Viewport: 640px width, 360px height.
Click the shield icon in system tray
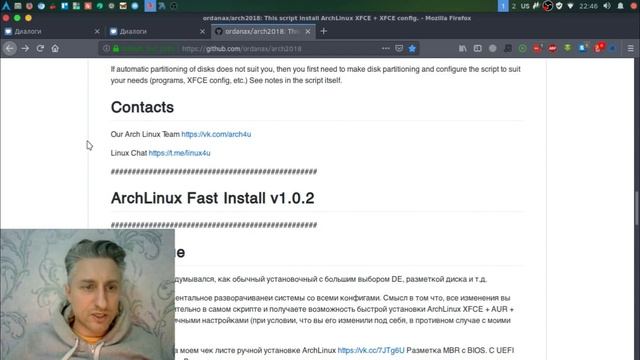point(559,6)
